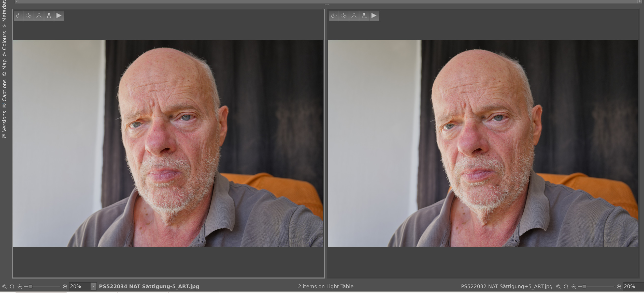Open left zoom percentage dropdown arrow
Viewport: 644px width, 293px height.
[93, 286]
